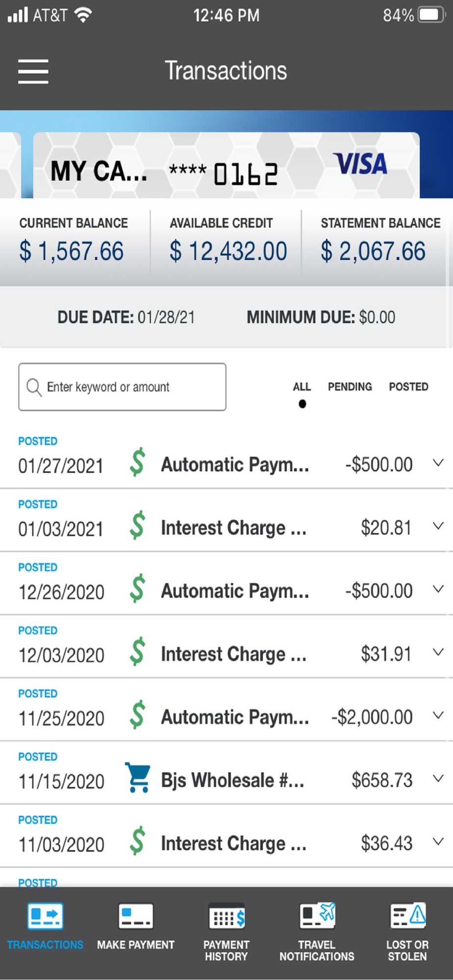Tap the Lost or Stolen warning icon
453x980 pixels.
click(408, 916)
